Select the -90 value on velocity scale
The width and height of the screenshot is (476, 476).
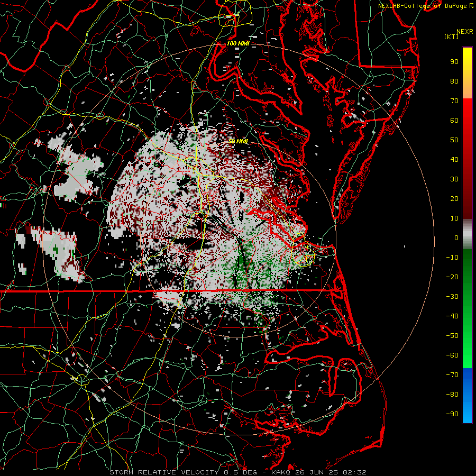[x=452, y=414]
